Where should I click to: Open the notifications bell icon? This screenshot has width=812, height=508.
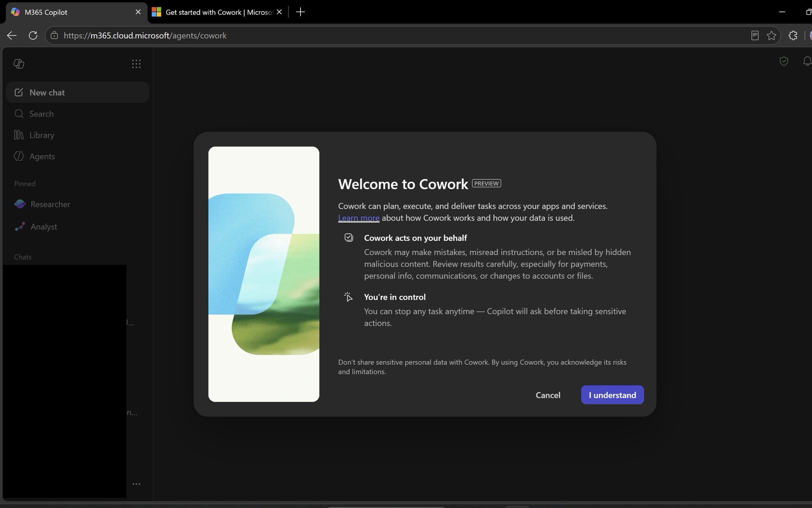807,61
